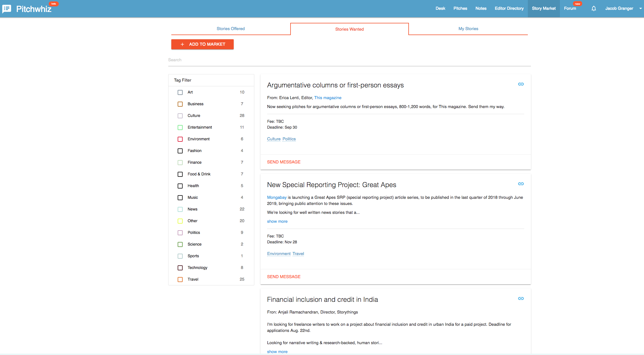
Task: Switch to the Stories Offered tab
Action: 231,29
